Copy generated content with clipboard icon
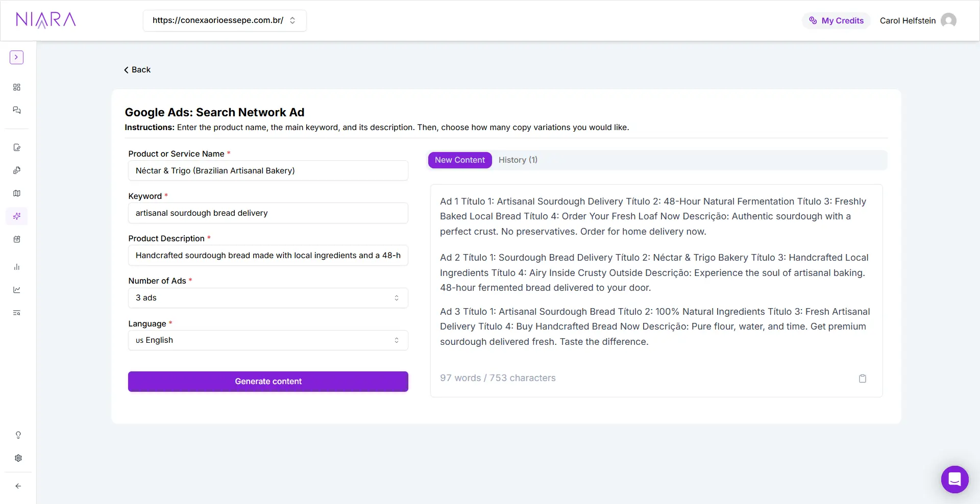980x504 pixels. coord(863,379)
